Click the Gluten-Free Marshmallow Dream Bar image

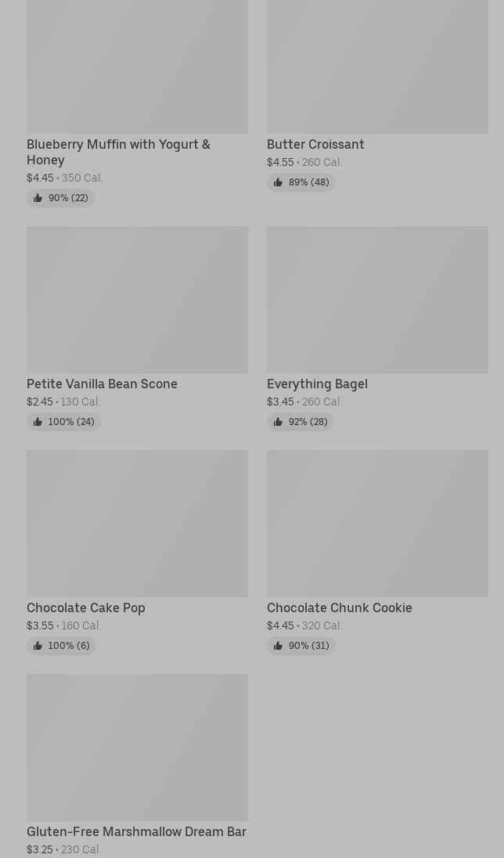click(137, 748)
